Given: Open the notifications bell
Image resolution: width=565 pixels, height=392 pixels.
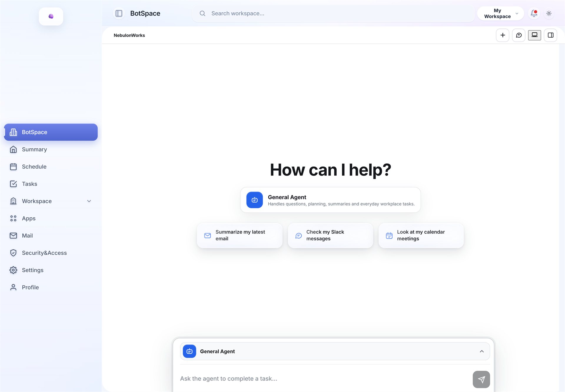Looking at the screenshot, I should click(x=534, y=13).
